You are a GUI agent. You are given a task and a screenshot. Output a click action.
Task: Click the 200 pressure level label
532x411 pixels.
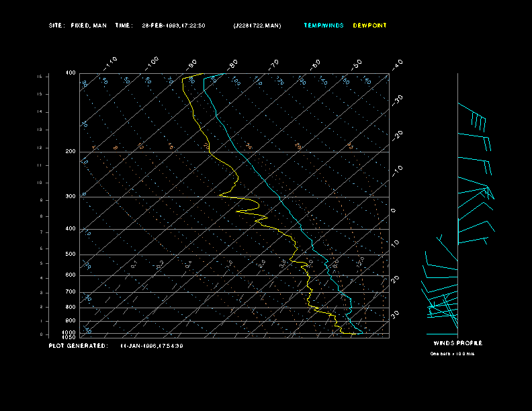71,152
